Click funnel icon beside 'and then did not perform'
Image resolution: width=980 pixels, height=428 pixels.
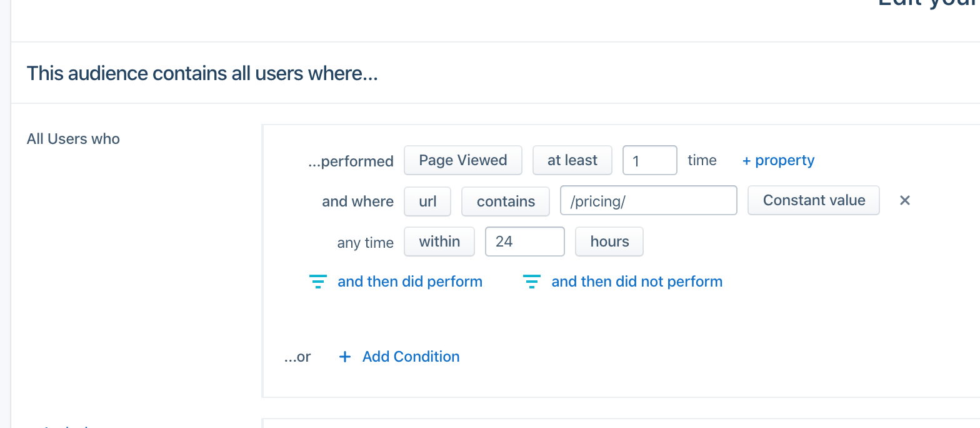pyautogui.click(x=531, y=282)
